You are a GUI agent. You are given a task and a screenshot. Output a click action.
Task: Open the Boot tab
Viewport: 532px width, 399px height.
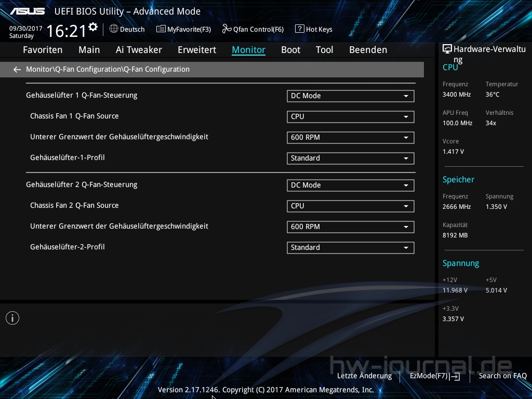click(291, 50)
